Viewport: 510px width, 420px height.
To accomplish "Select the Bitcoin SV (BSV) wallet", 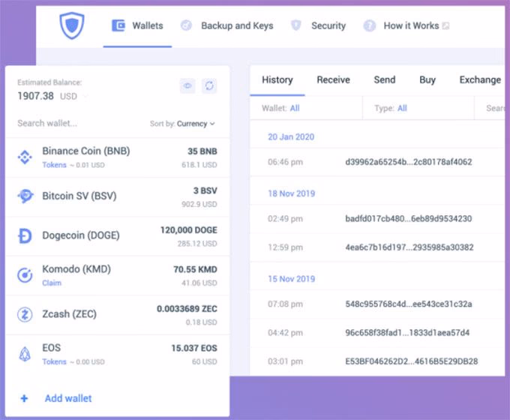I will pos(79,196).
